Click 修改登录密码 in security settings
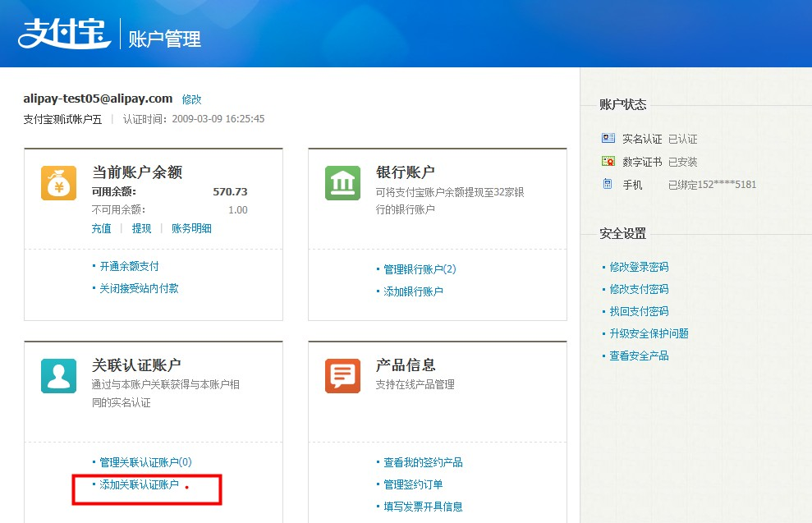 (x=639, y=267)
